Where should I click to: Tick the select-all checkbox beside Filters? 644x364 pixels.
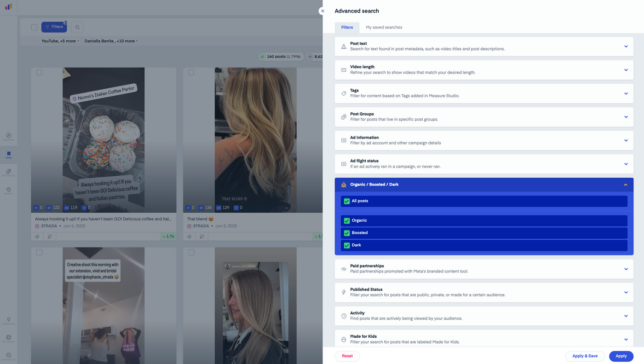[x=34, y=27]
